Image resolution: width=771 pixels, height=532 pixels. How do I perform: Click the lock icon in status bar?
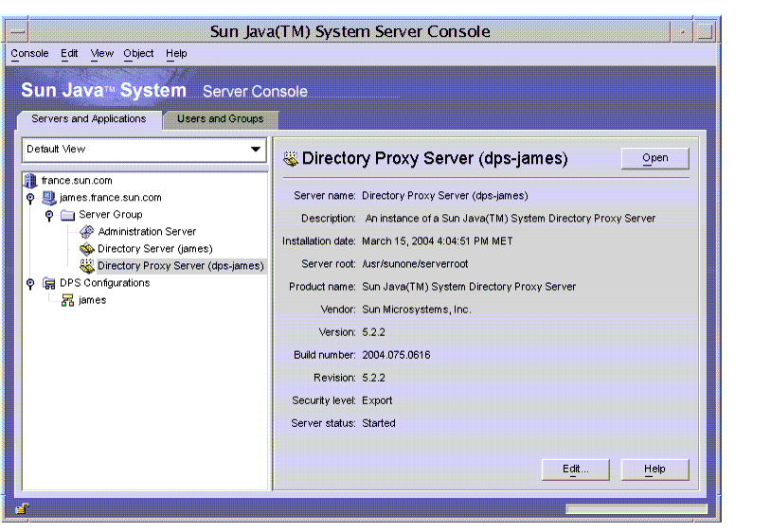click(21, 509)
